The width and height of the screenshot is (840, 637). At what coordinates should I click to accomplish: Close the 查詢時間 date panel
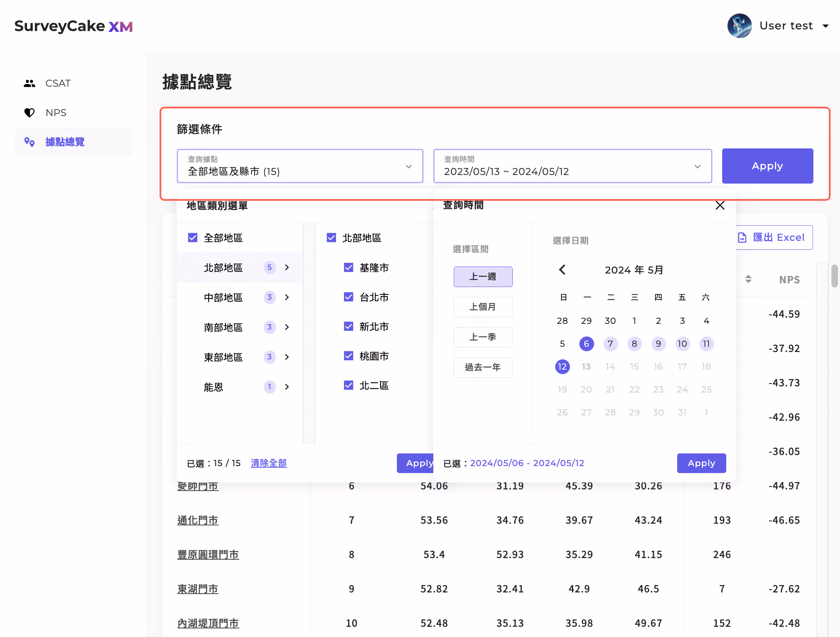pos(720,205)
